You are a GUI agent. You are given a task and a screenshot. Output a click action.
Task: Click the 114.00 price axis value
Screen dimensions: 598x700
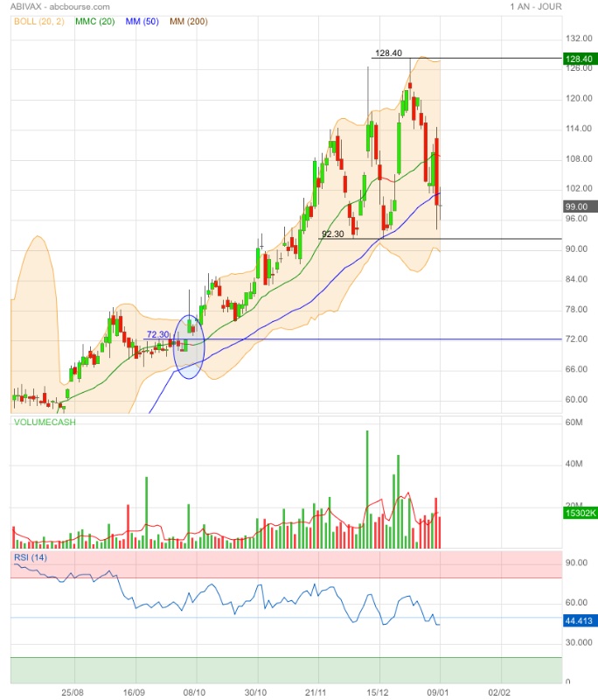tap(579, 129)
